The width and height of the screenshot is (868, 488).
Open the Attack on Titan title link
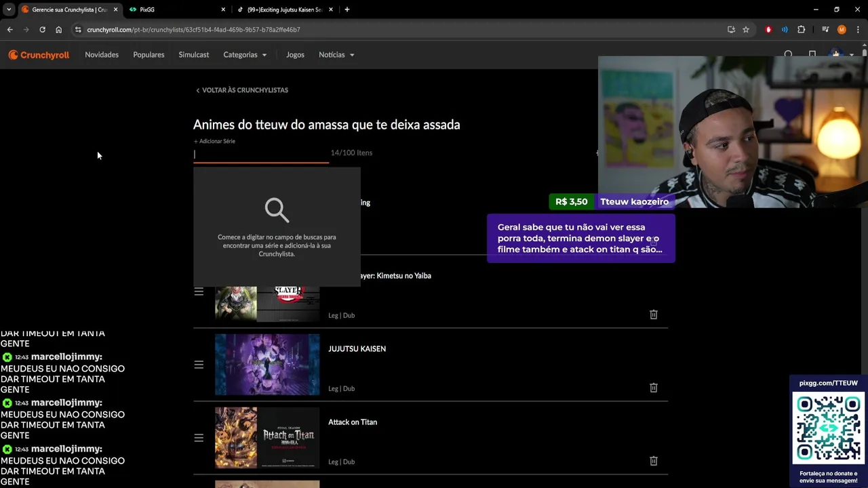pyautogui.click(x=353, y=422)
